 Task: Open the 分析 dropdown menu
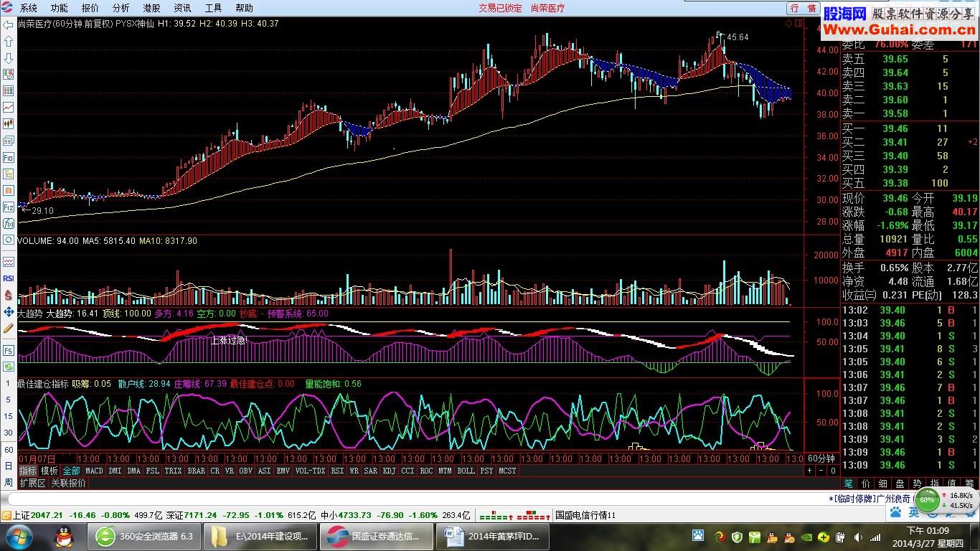click(x=121, y=8)
